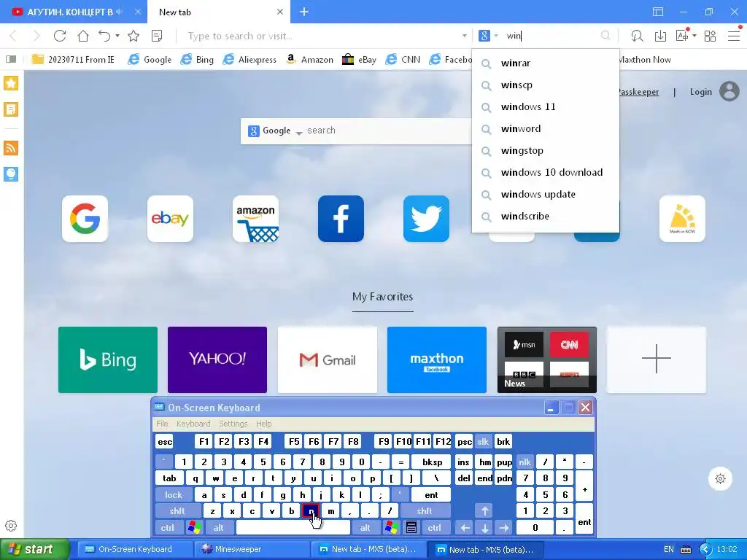
Task: Toggle the nlk key on On-Screen Keyboard
Action: [525, 462]
